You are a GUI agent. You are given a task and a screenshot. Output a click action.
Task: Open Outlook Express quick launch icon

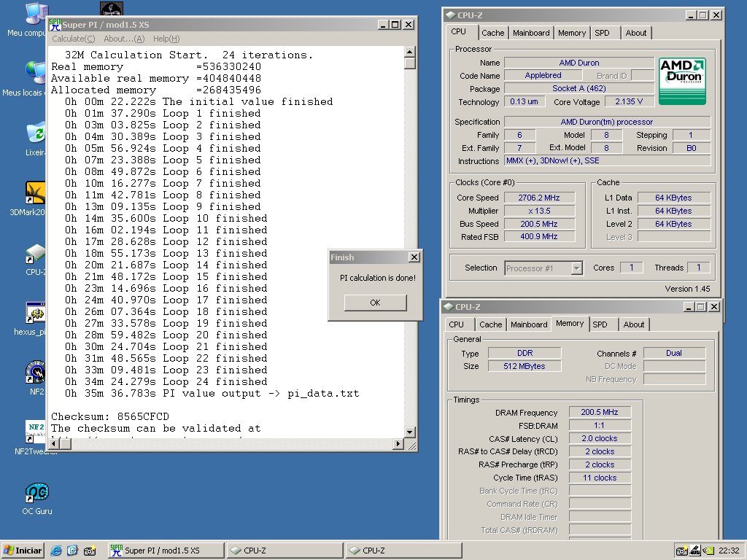coord(72,551)
